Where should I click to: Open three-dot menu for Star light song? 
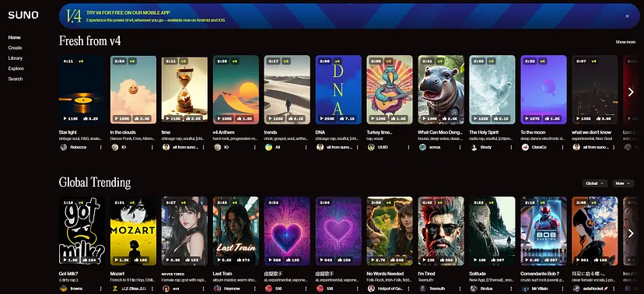pos(100,147)
